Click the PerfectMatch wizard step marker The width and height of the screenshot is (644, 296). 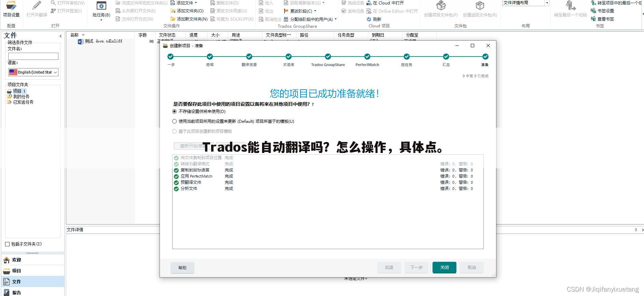click(367, 56)
